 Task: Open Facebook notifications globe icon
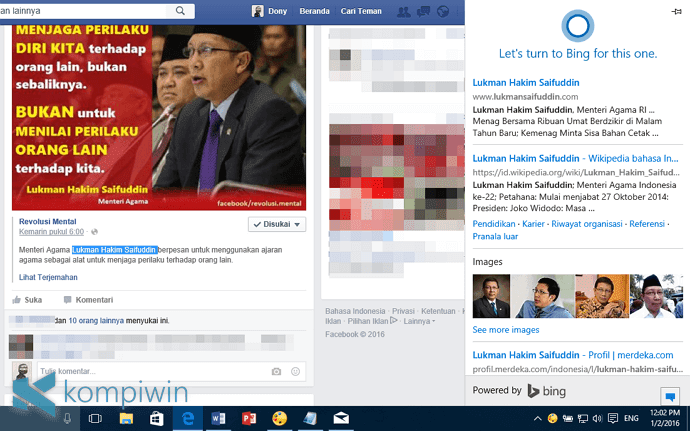pos(443,11)
